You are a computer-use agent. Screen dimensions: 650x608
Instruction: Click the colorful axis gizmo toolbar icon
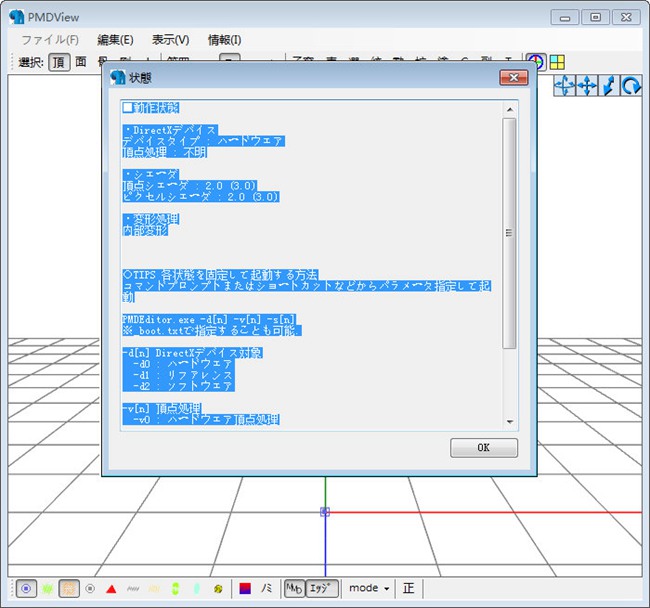tap(536, 62)
